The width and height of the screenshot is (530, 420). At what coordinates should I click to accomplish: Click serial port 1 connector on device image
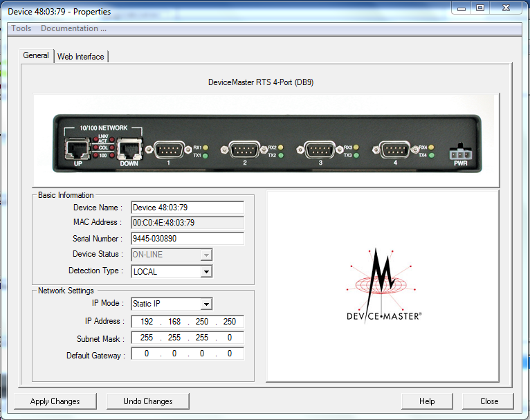point(169,149)
